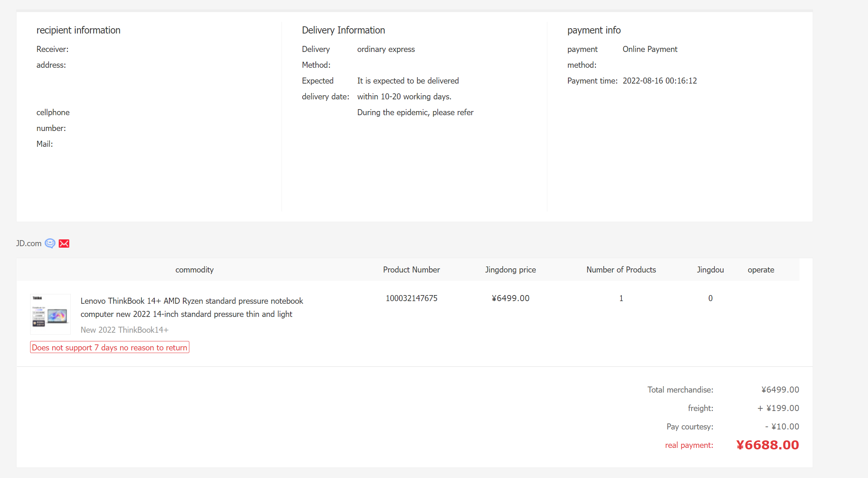Click the Jingdong price ¥6499.00 in product row
This screenshot has height=478, width=868.
click(x=510, y=298)
